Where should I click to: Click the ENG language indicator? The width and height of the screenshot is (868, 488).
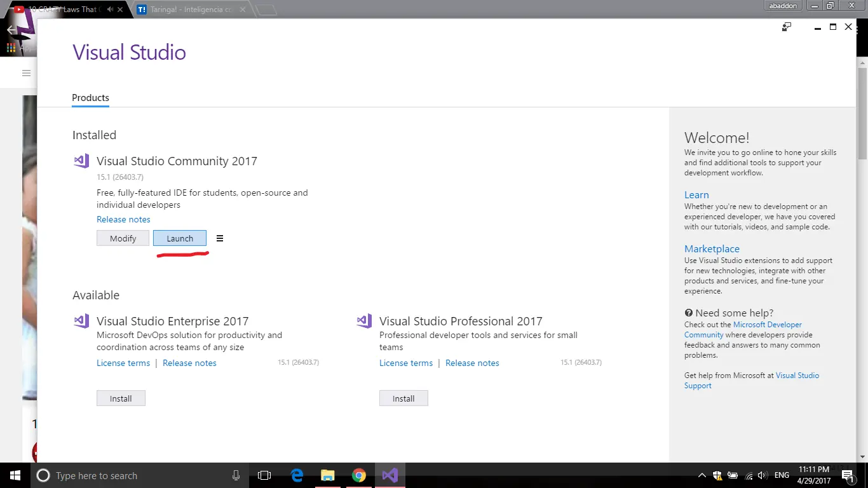tap(782, 475)
